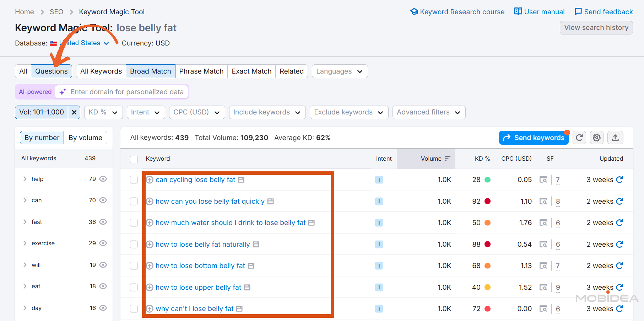Open Include keywords dropdown

point(267,112)
